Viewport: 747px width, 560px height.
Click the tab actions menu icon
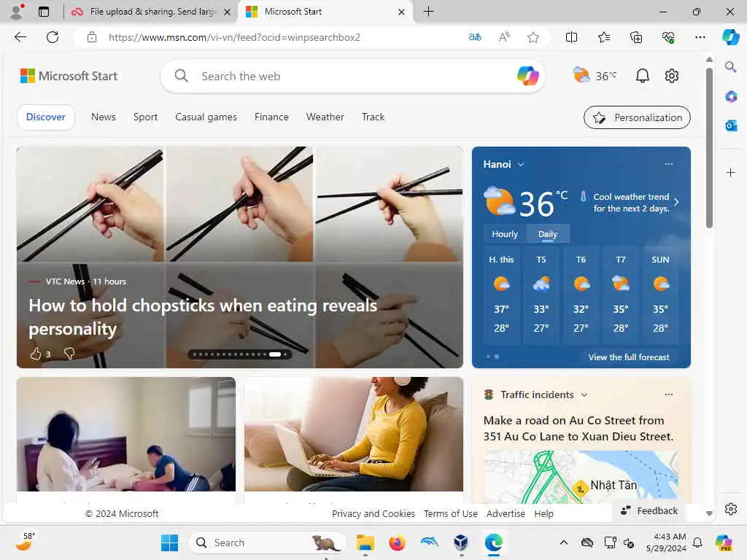pyautogui.click(x=43, y=12)
